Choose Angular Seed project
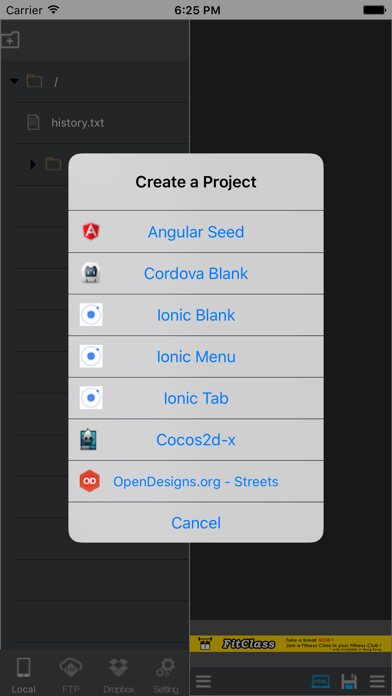392x696 pixels. tap(196, 232)
